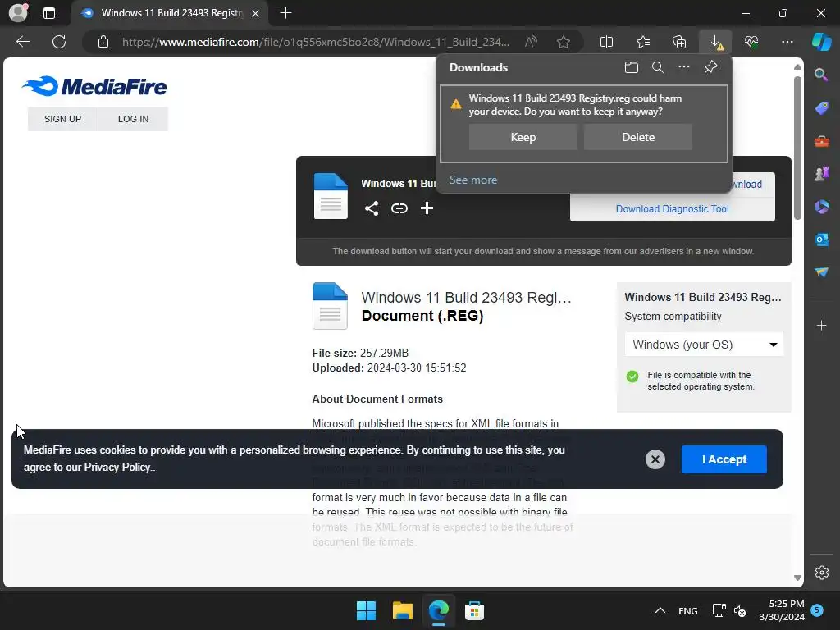
Task: Add this page to favorites star
Action: point(563,42)
